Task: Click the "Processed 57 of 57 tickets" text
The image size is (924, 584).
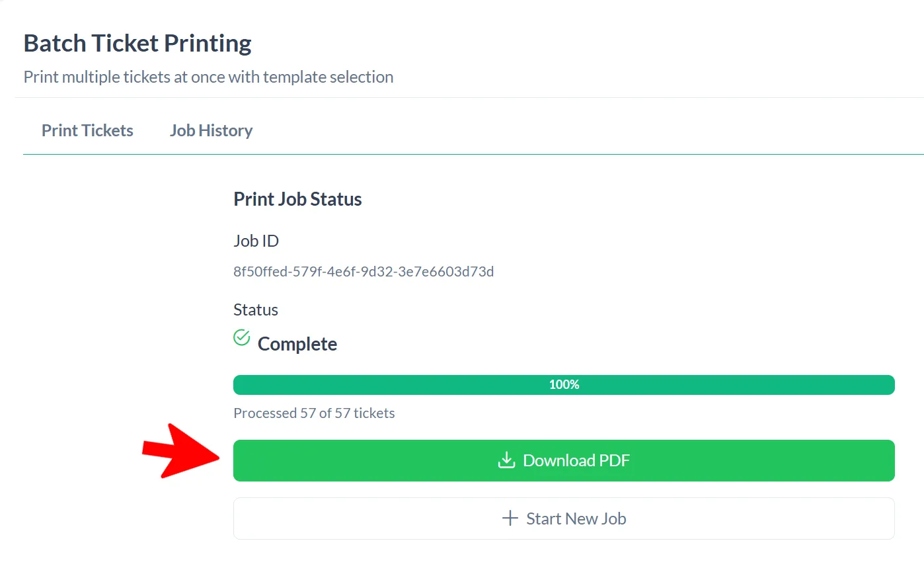Action: (314, 413)
